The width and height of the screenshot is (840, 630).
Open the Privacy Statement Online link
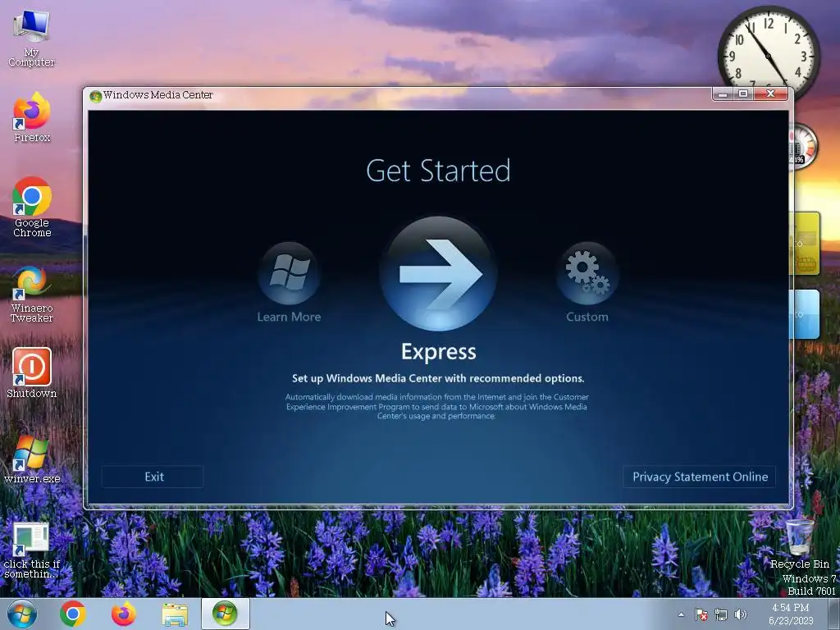click(700, 477)
